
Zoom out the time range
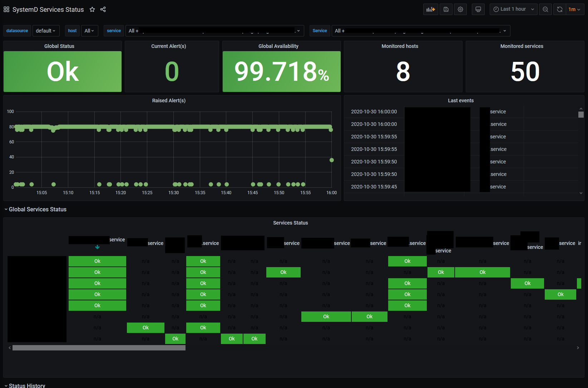click(545, 9)
